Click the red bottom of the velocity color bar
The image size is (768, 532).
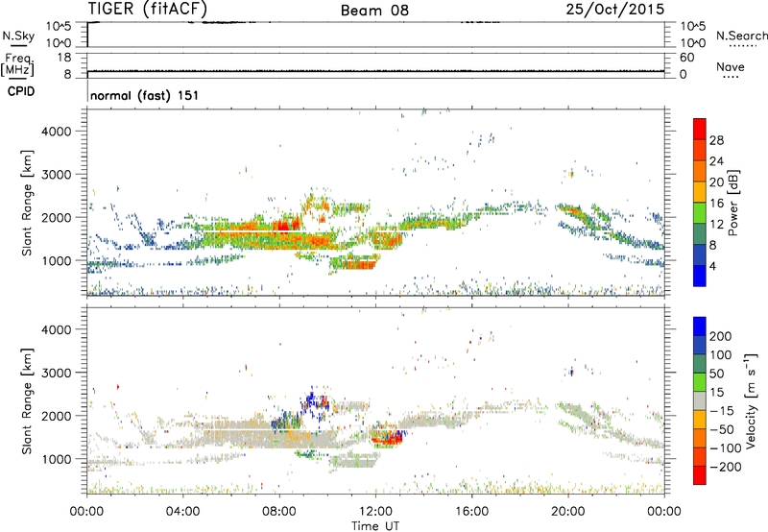(700, 475)
